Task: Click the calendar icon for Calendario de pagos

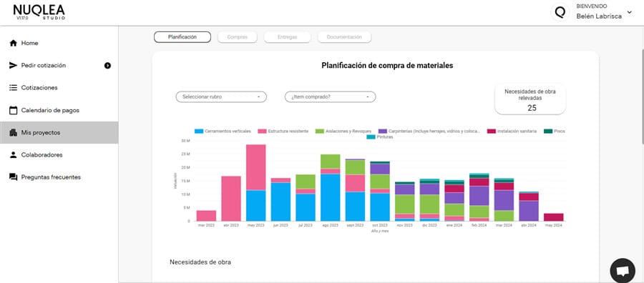Action: point(13,110)
